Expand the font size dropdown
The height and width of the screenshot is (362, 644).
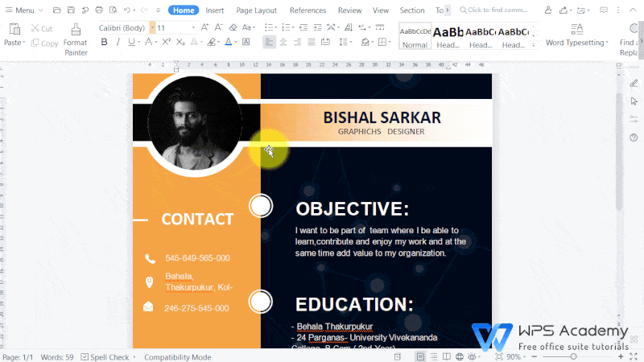193,27
